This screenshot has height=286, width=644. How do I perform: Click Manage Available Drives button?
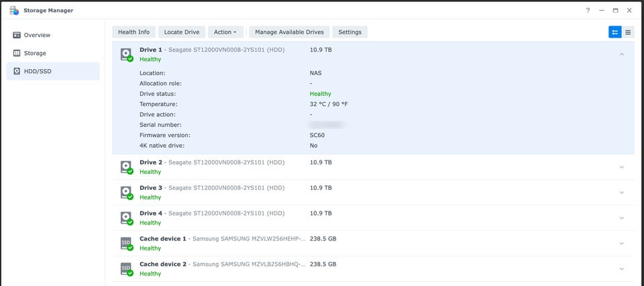[x=290, y=32]
